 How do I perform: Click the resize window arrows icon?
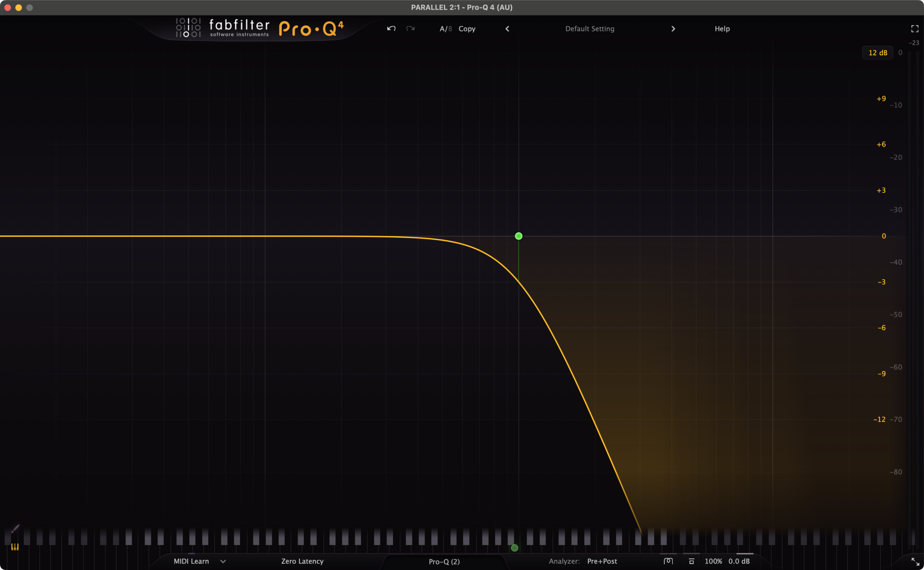click(915, 561)
